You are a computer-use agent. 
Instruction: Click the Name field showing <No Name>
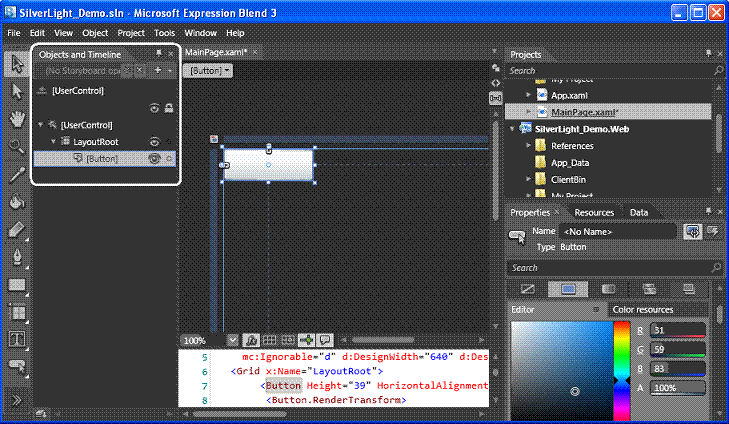click(617, 232)
